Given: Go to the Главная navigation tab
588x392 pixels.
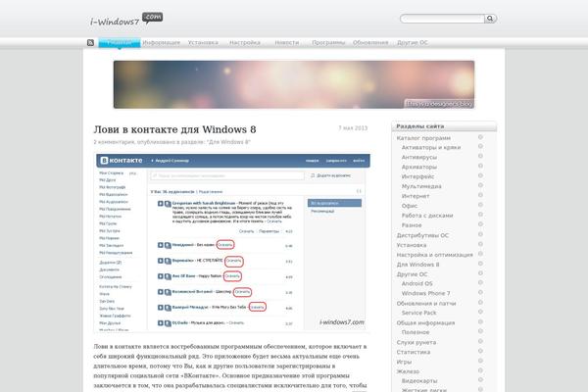Looking at the screenshot, I should click(x=120, y=42).
